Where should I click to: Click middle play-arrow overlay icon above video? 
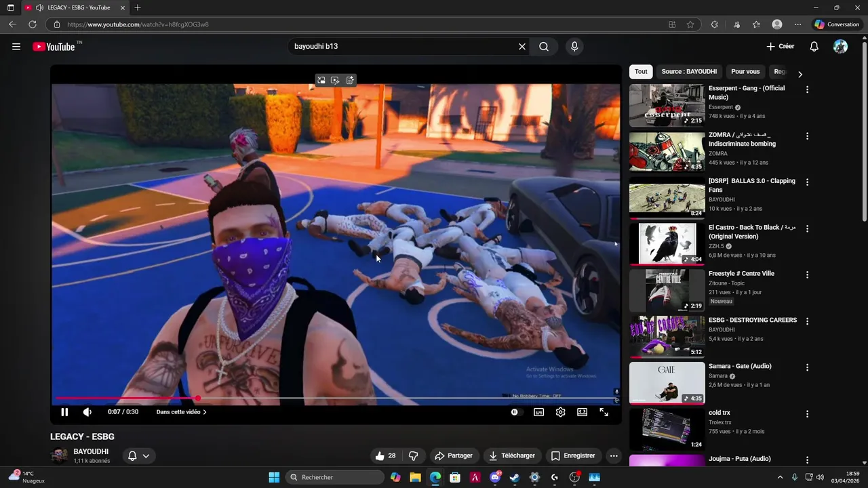[335, 80]
